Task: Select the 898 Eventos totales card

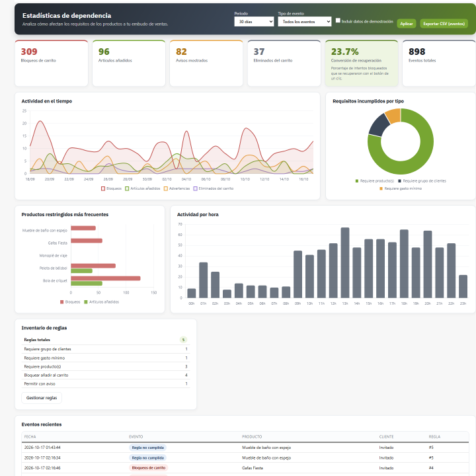Action: pos(439,63)
